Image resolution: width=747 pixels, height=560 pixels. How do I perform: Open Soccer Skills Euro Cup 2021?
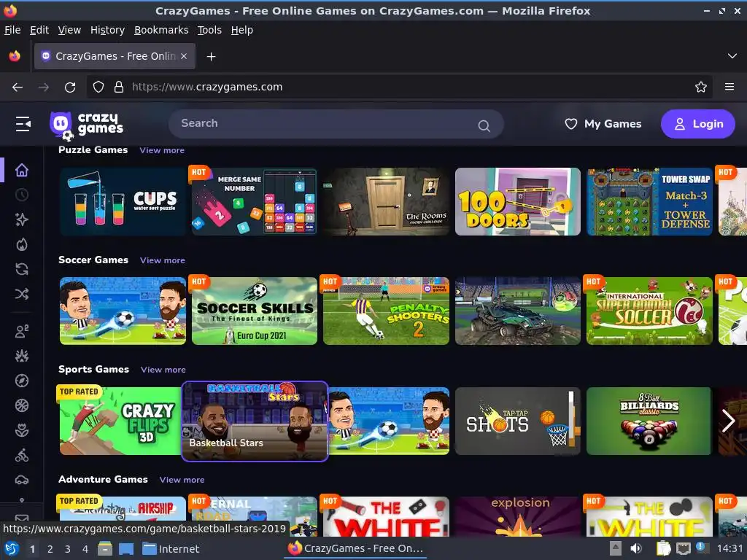pyautogui.click(x=255, y=311)
